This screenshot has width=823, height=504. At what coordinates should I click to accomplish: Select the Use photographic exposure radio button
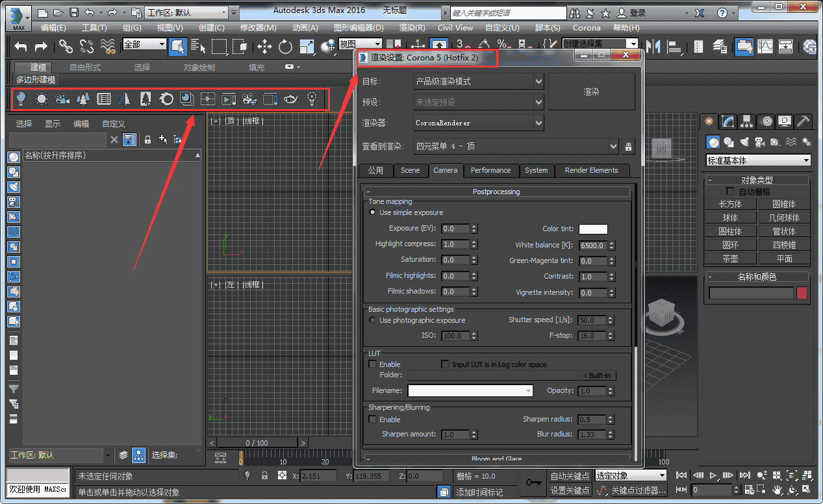[x=372, y=320]
